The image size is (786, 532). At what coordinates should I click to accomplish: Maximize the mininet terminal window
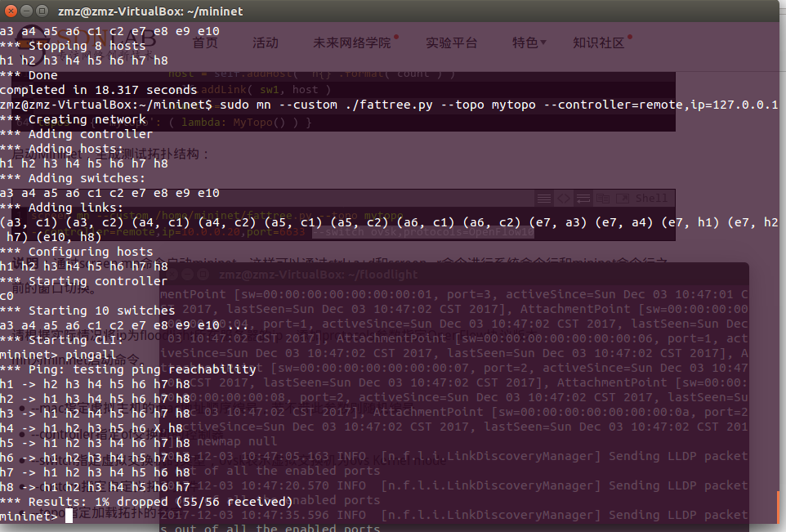click(x=42, y=11)
